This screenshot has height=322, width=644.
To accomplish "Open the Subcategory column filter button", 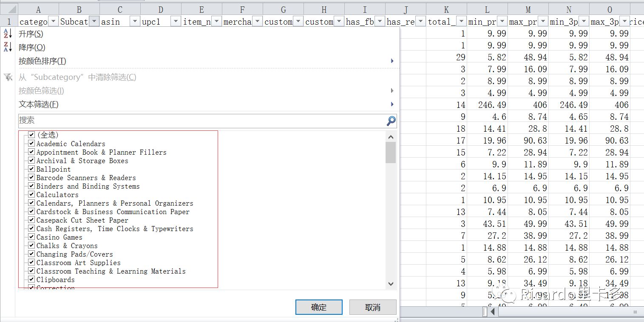I will coord(94,21).
